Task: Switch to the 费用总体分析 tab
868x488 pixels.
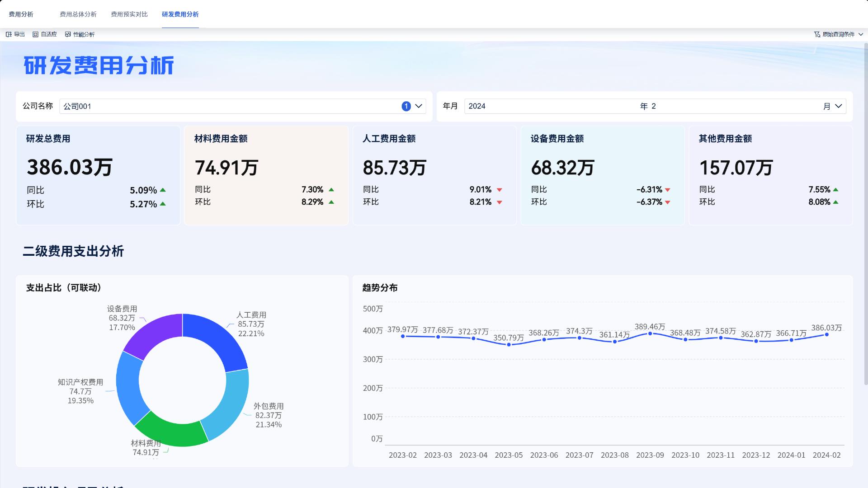Action: pos(77,14)
